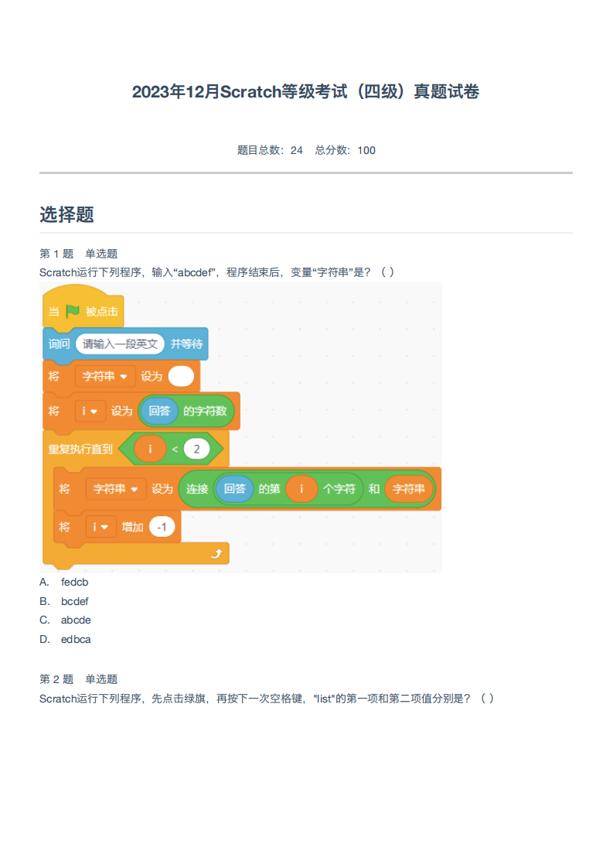Viewport: 613px width, 868px height.
Task: Click the 当 被点击 hat block
Action: tap(83, 307)
